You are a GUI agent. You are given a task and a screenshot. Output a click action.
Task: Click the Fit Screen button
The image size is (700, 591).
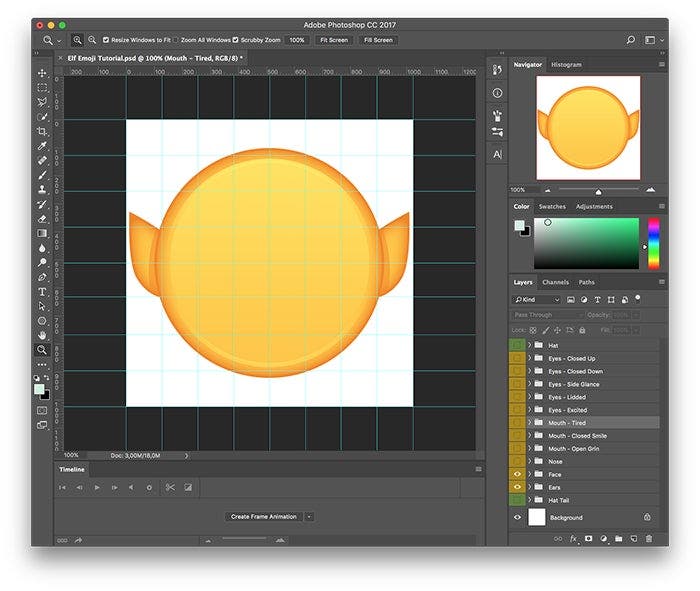333,40
